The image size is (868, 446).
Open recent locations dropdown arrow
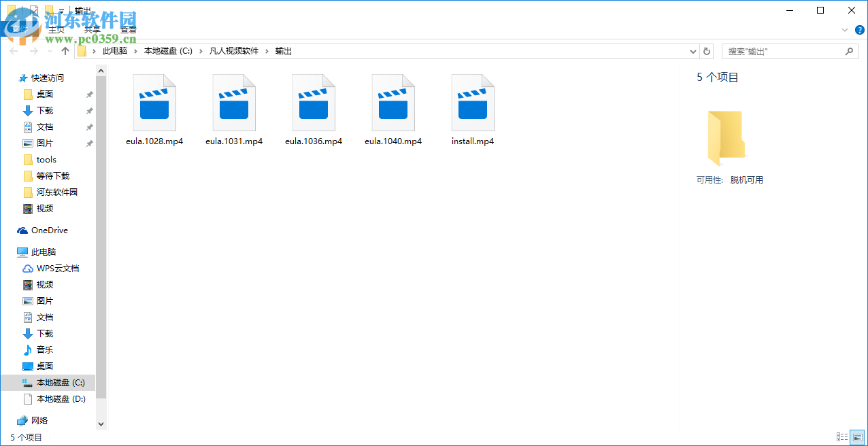(50, 51)
